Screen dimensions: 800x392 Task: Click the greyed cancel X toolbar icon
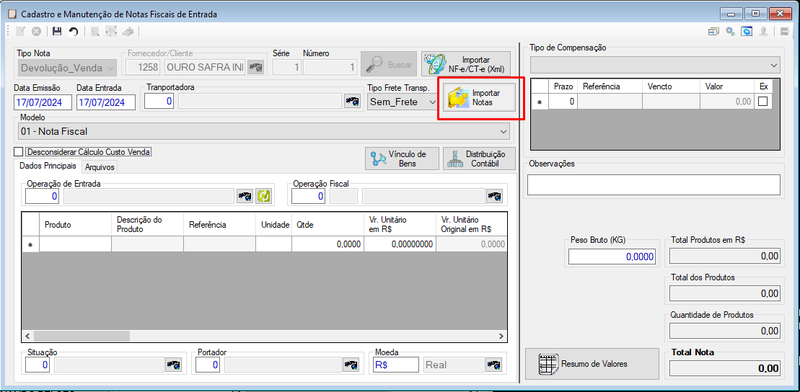point(36,32)
